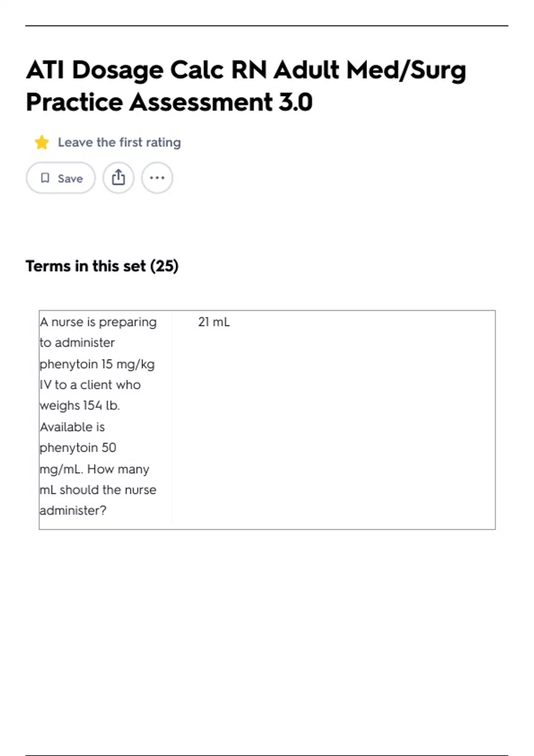
Task: Click the "Available is" line
Action: pos(73,427)
